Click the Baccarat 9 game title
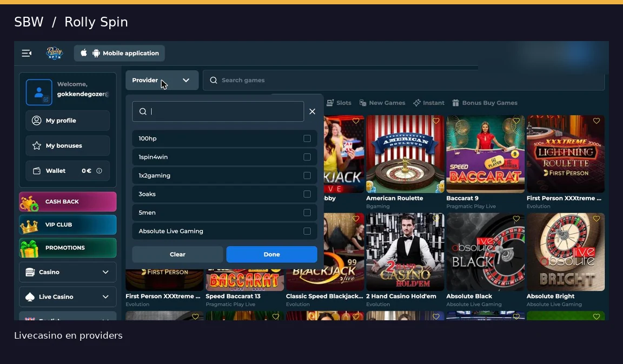Screen dimensions: 623x364 [462, 198]
